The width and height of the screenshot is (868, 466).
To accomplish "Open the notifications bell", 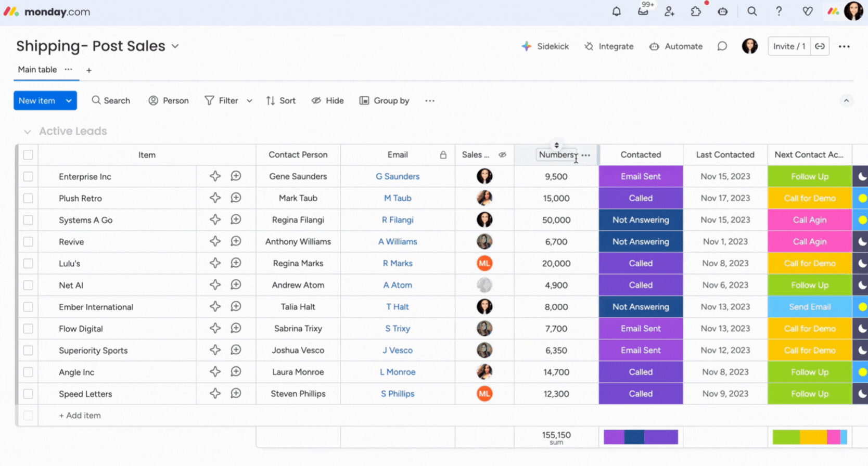I will click(x=616, y=11).
